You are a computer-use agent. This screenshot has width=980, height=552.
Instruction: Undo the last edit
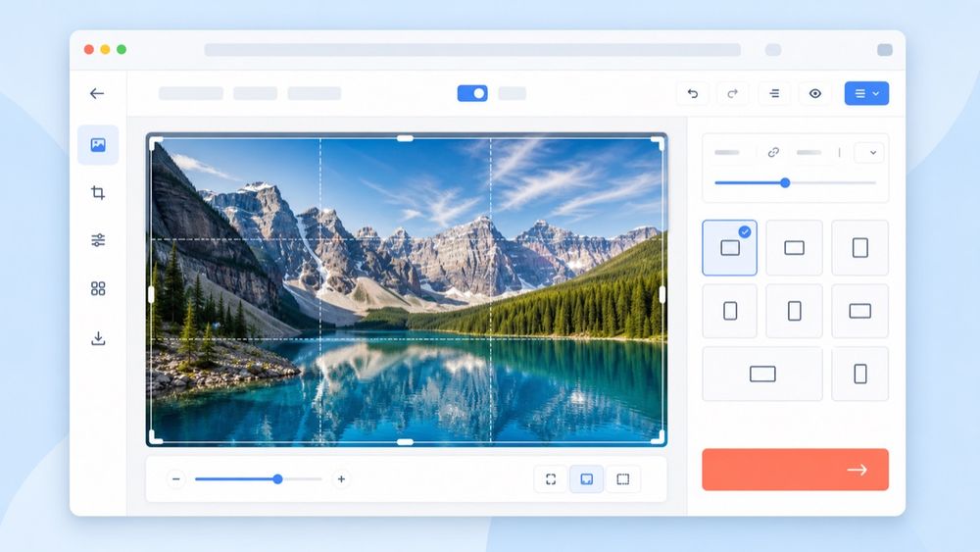click(693, 94)
